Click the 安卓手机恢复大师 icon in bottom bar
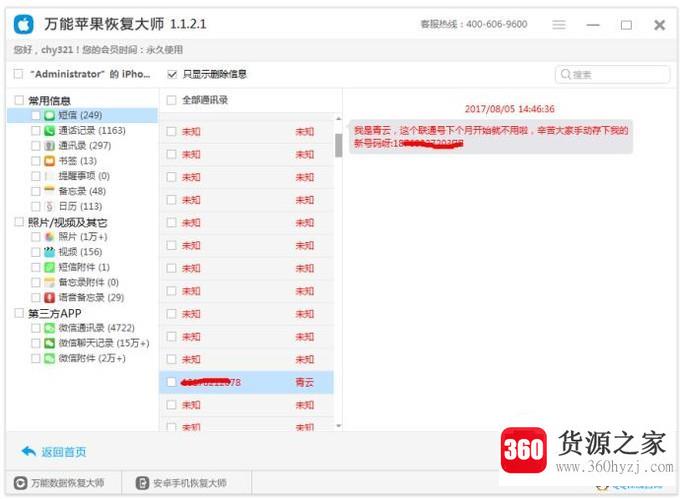This screenshot has width=682, height=499. pyautogui.click(x=142, y=483)
